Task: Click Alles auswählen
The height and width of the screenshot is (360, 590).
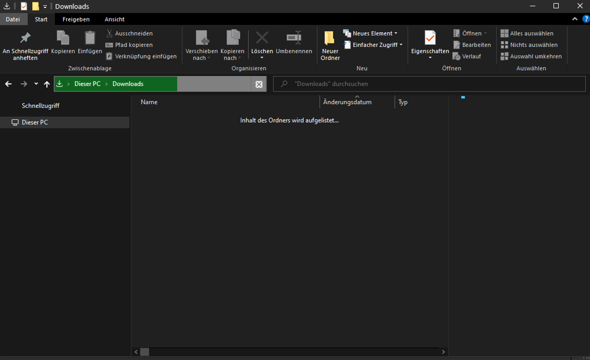Action: tap(527, 33)
